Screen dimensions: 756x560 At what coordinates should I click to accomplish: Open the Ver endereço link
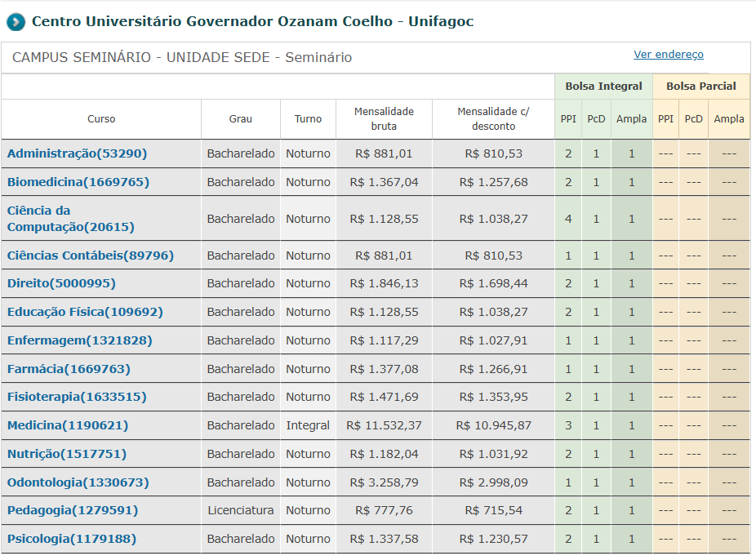point(668,55)
